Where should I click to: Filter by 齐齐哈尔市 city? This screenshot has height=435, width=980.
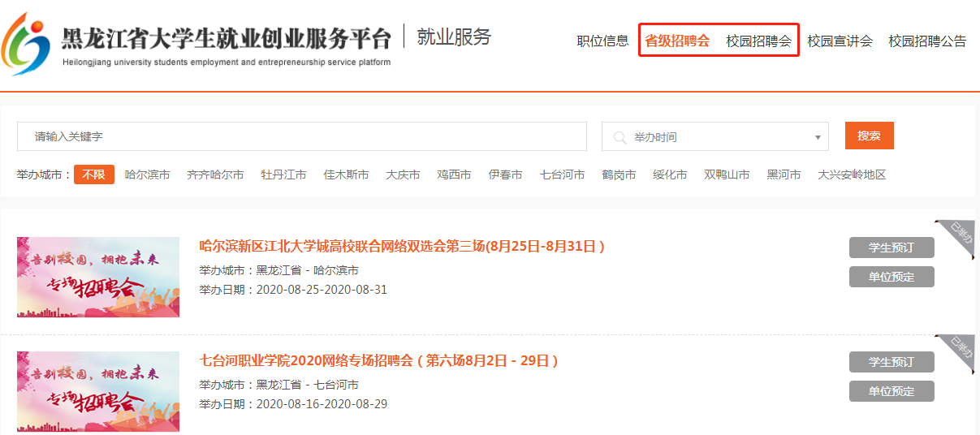[x=215, y=174]
